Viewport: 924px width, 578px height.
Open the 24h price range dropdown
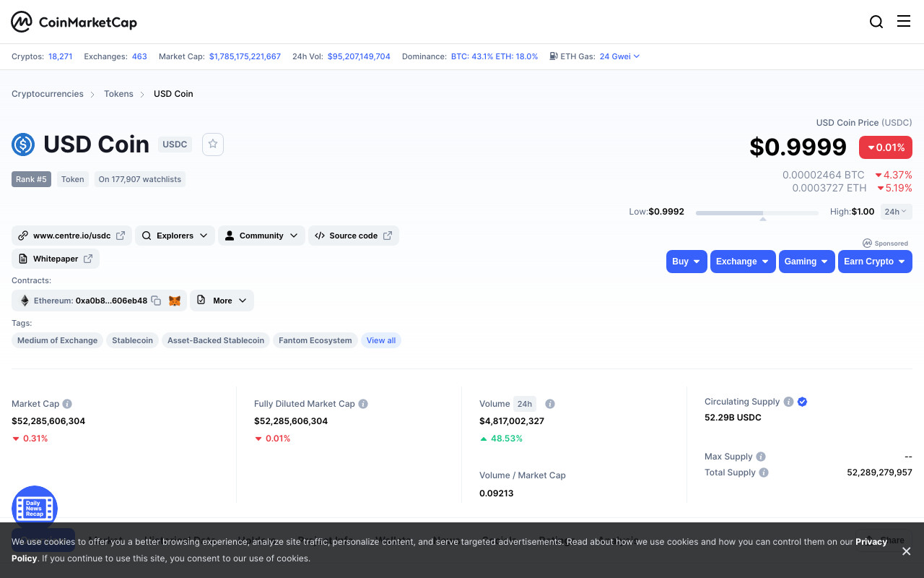tap(896, 212)
